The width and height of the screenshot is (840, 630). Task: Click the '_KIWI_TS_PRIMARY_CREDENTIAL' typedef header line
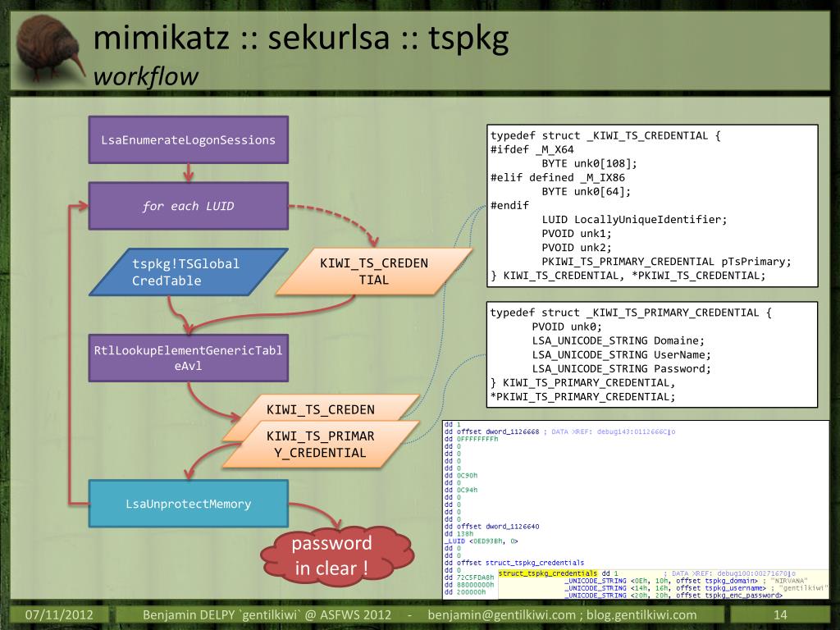coord(631,313)
